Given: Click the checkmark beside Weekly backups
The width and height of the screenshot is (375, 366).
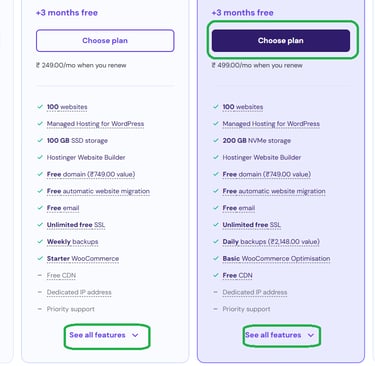Looking at the screenshot, I should (x=40, y=241).
